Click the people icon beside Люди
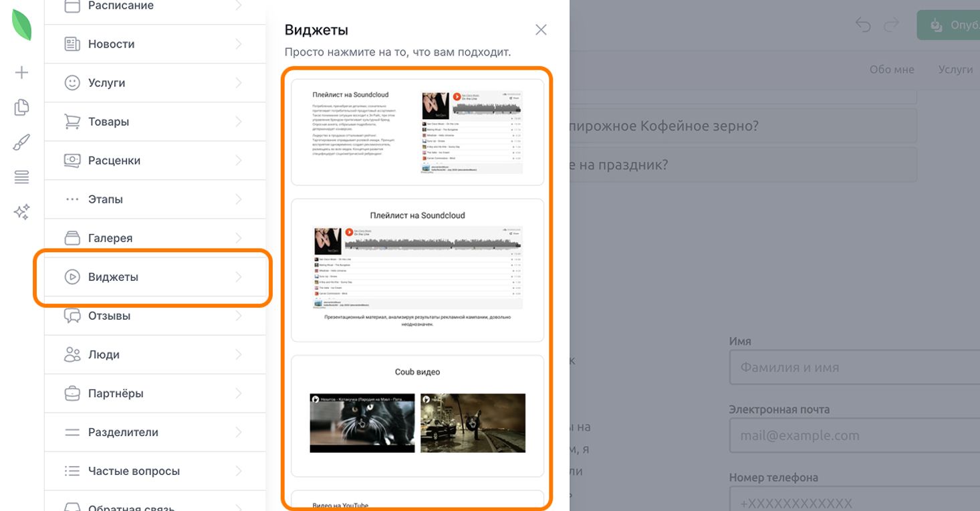 coord(72,354)
